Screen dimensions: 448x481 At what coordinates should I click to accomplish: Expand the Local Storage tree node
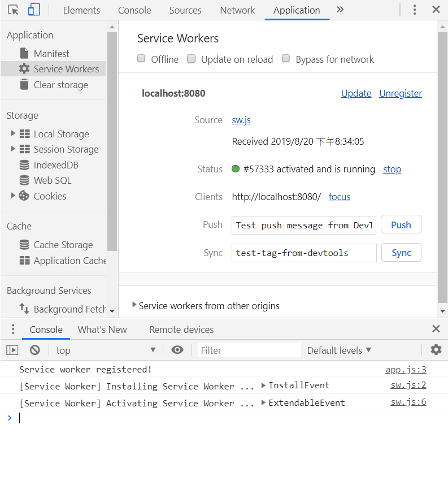(13, 133)
